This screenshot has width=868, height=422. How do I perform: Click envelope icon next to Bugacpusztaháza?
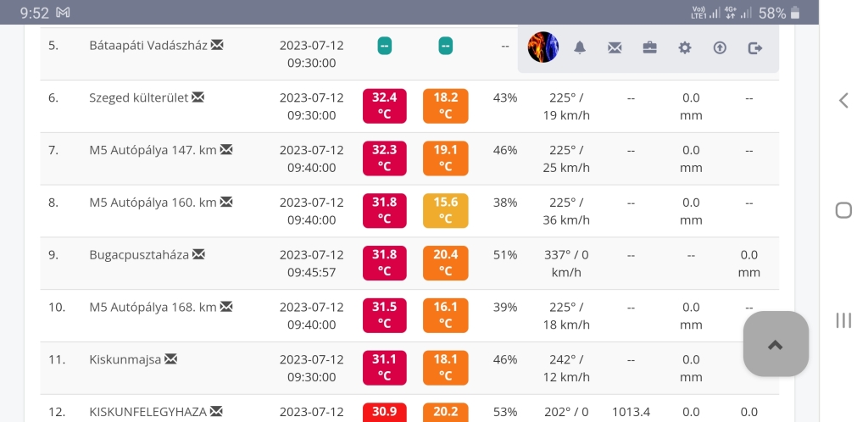pos(198,254)
